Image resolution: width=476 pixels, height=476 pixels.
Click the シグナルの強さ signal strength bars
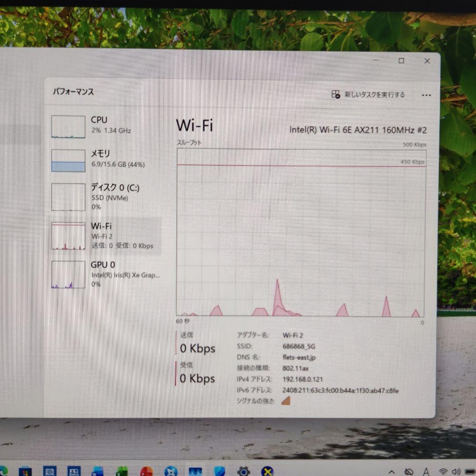pos(286,401)
